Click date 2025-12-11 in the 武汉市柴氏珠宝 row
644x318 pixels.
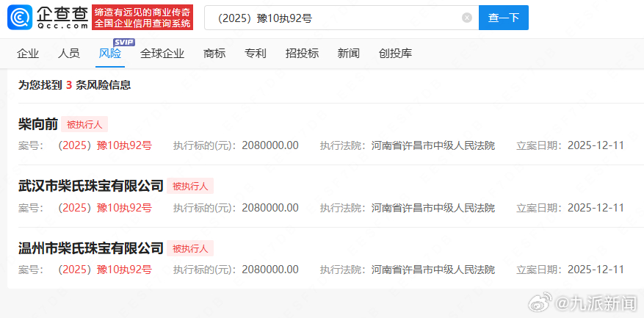coord(596,208)
